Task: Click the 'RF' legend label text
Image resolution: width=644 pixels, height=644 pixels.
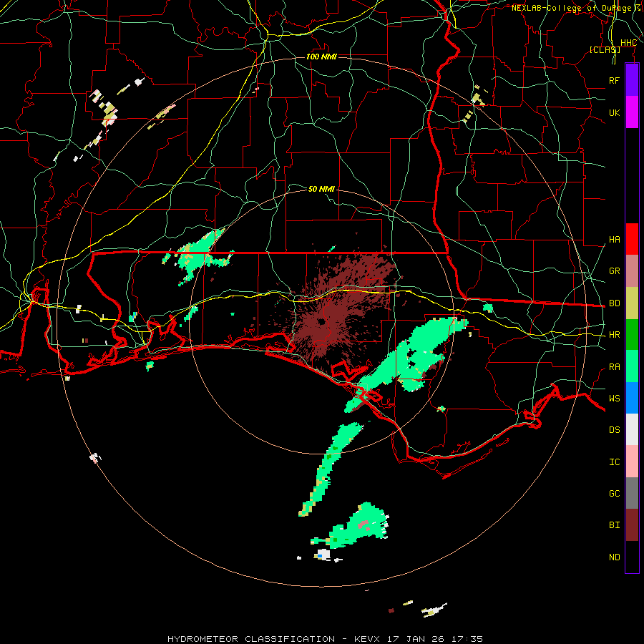Action: pyautogui.click(x=614, y=80)
